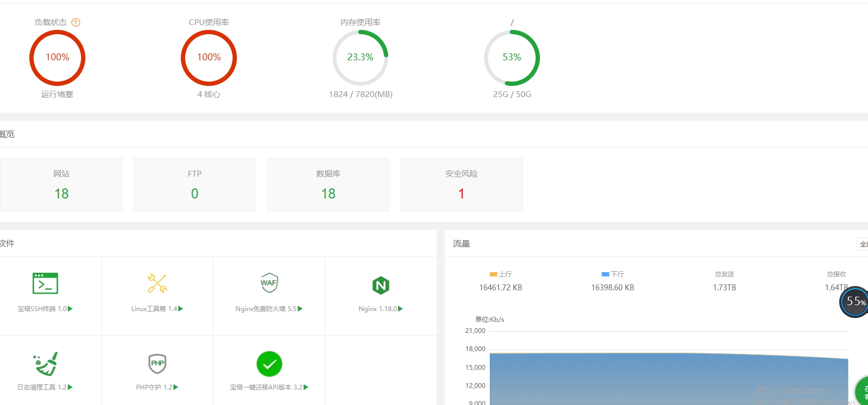This screenshot has width=868, height=405.
Task: Click the 流量 panel heading
Action: click(461, 244)
